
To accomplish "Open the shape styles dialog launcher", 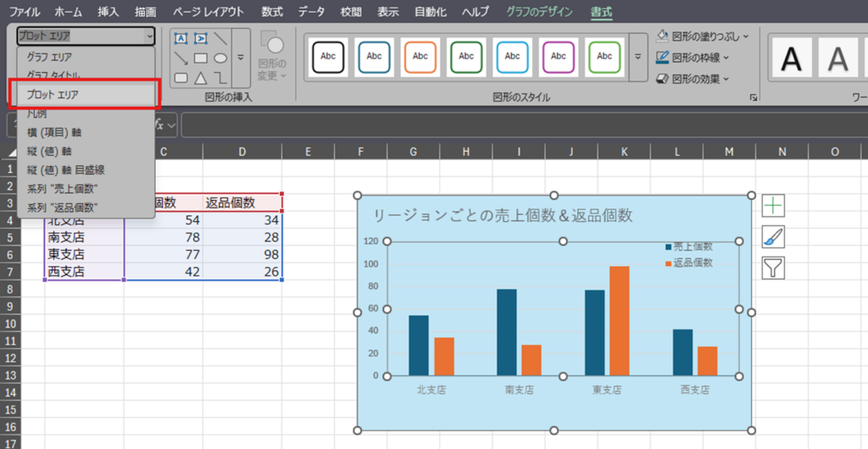I will click(x=753, y=98).
